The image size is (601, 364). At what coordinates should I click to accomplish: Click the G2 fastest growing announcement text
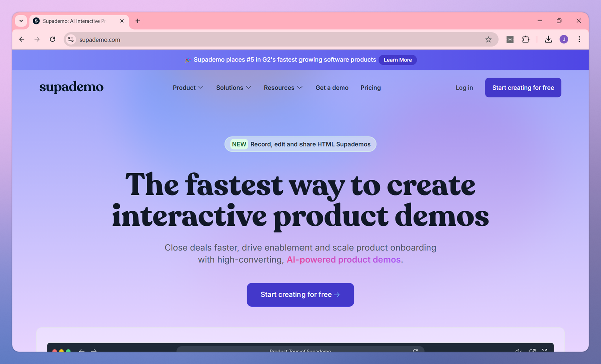tap(285, 60)
